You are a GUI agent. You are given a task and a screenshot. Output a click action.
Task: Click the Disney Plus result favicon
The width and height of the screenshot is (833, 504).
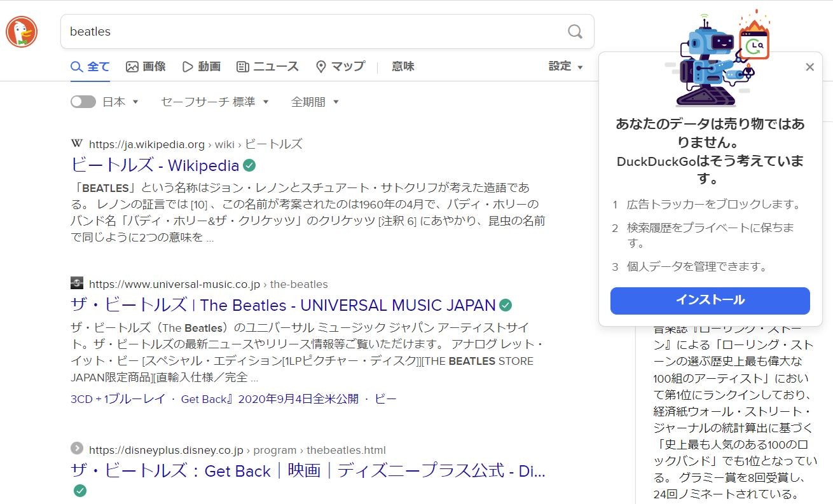76,449
